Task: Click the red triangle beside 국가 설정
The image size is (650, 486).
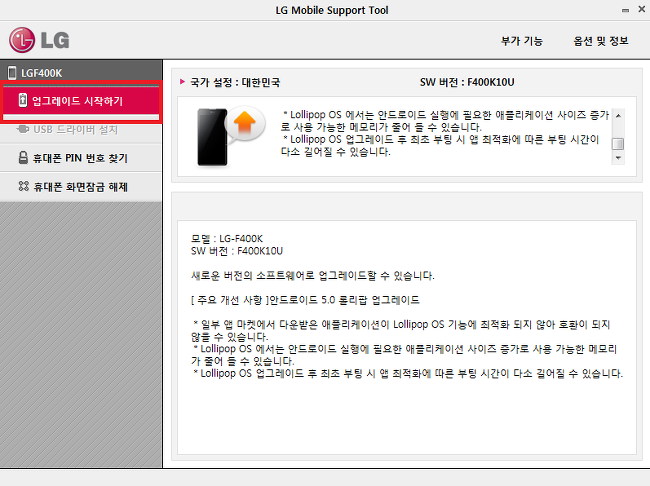Action: (182, 82)
